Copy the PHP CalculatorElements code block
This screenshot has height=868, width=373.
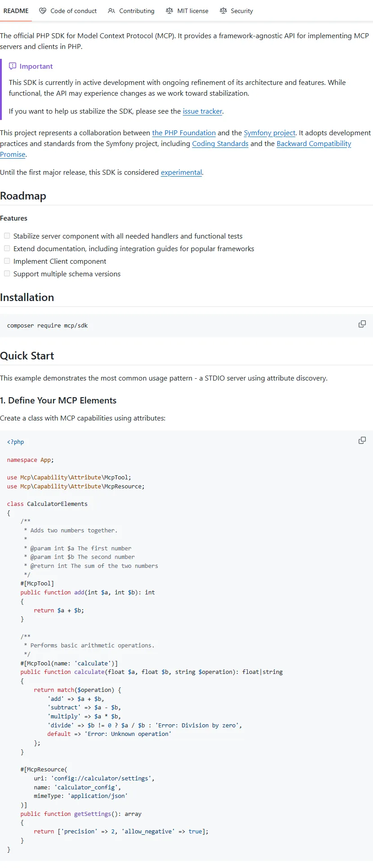[362, 440]
